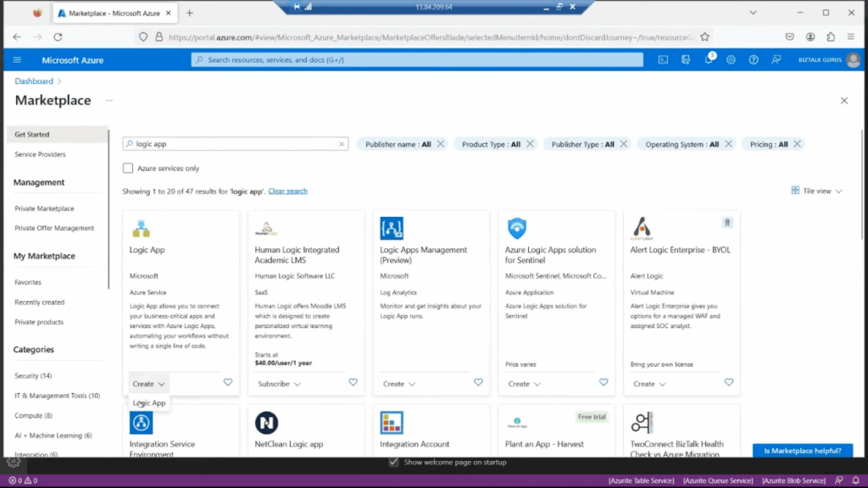This screenshot has width=868, height=488.
Task: Remove the Pricing filter
Action: click(x=797, y=144)
